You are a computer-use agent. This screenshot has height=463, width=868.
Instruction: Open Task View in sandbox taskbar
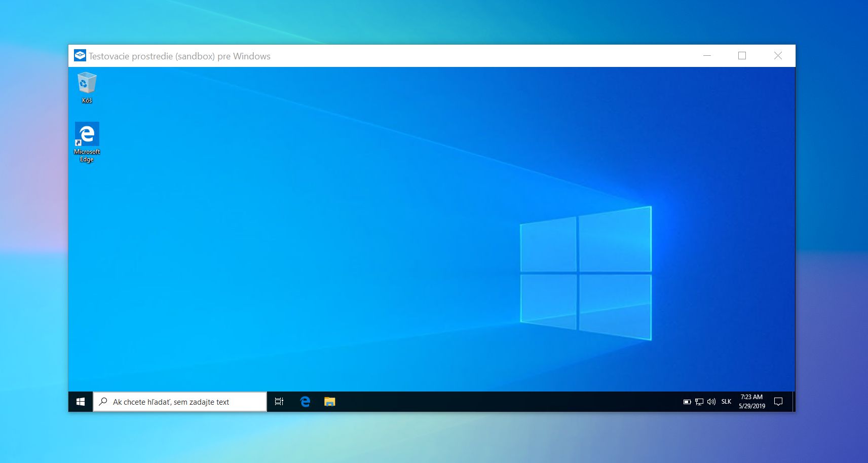pyautogui.click(x=279, y=402)
